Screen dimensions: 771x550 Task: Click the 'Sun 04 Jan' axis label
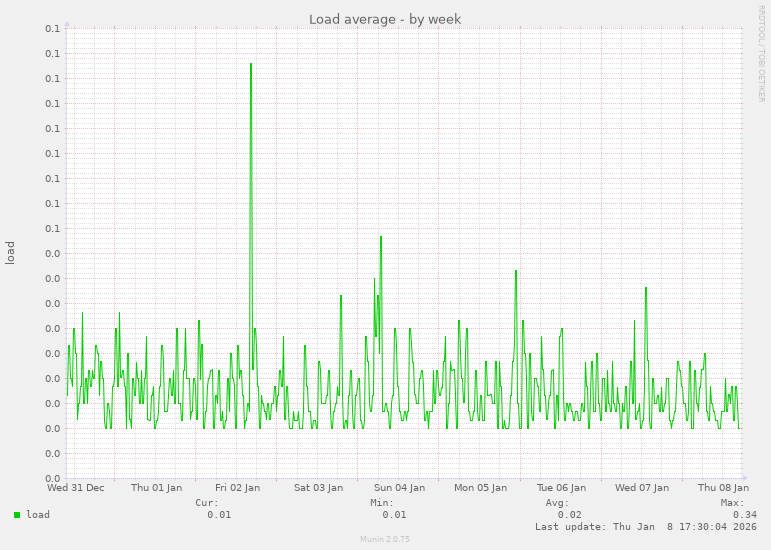(399, 488)
